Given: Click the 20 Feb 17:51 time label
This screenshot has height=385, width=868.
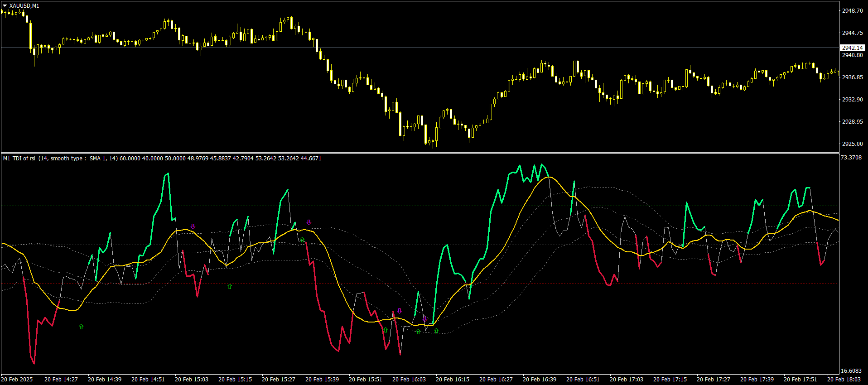Looking at the screenshot, I should click(x=800, y=379).
